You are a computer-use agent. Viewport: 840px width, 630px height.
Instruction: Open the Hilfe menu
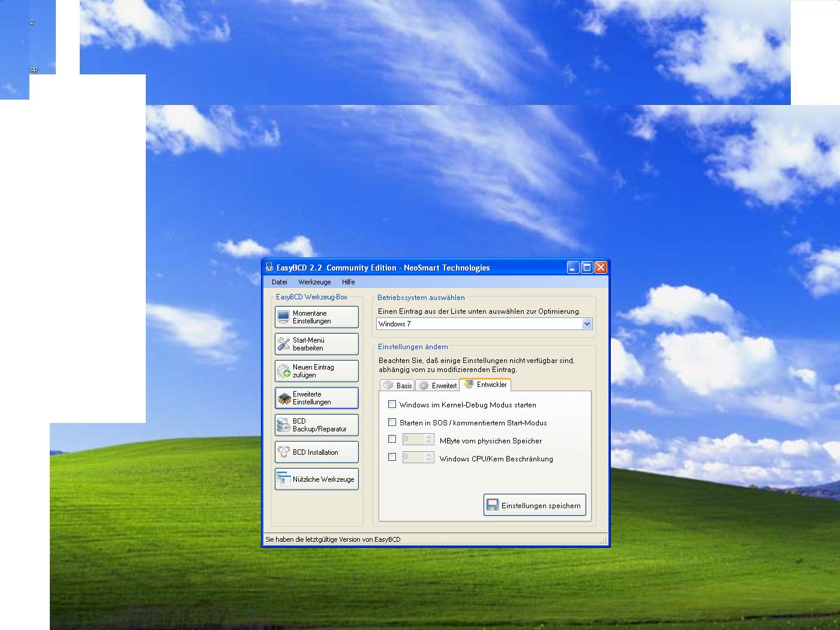349,282
